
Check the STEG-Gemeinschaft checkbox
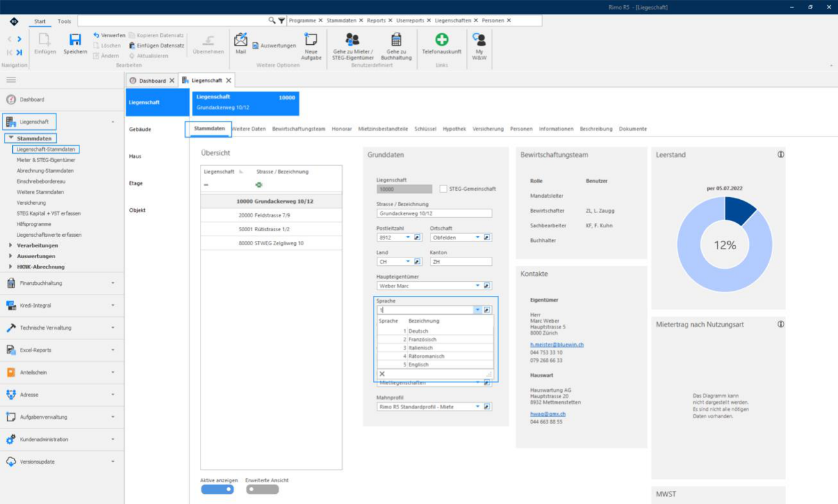[444, 189]
